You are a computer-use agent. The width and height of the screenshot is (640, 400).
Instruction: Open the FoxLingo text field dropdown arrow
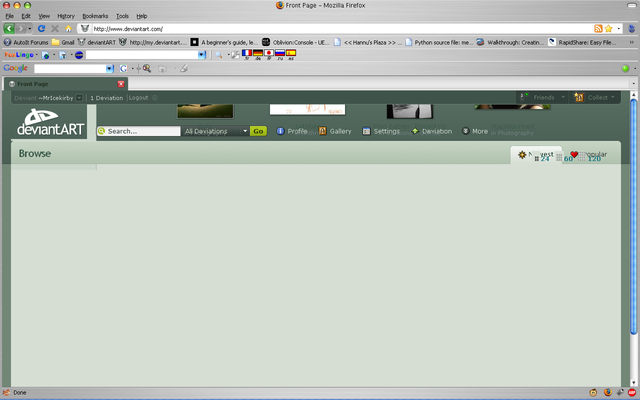pyautogui.click(x=201, y=55)
